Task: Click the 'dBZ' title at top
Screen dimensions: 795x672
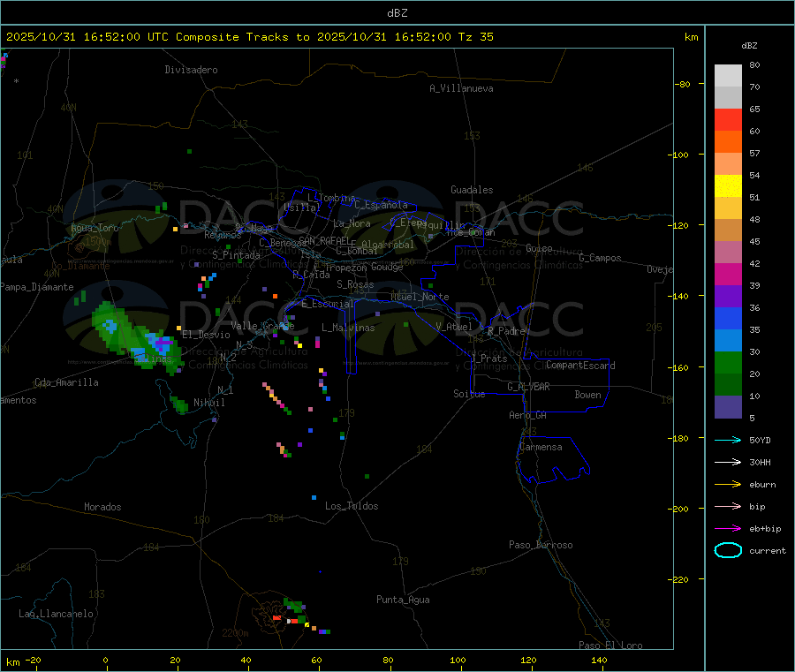Action: point(397,13)
